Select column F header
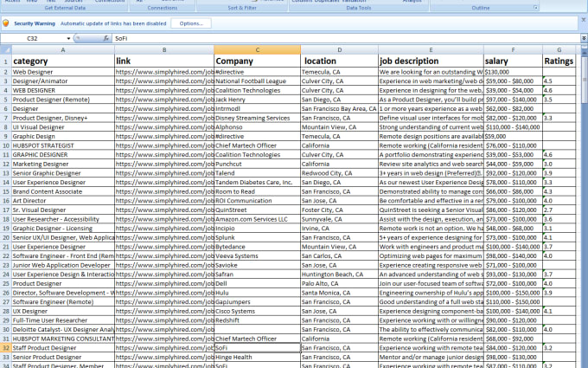This screenshot has width=588, height=368. coord(513,49)
